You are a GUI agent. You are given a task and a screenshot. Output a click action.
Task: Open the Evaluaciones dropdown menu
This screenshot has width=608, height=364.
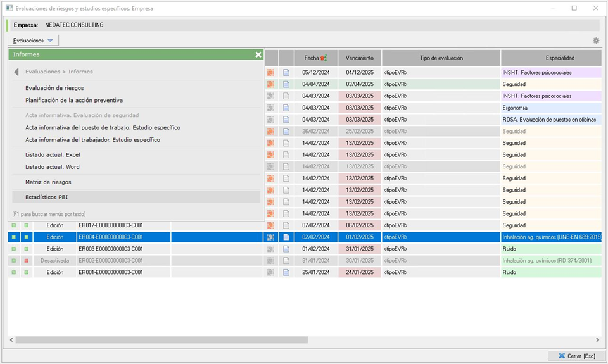click(x=35, y=41)
